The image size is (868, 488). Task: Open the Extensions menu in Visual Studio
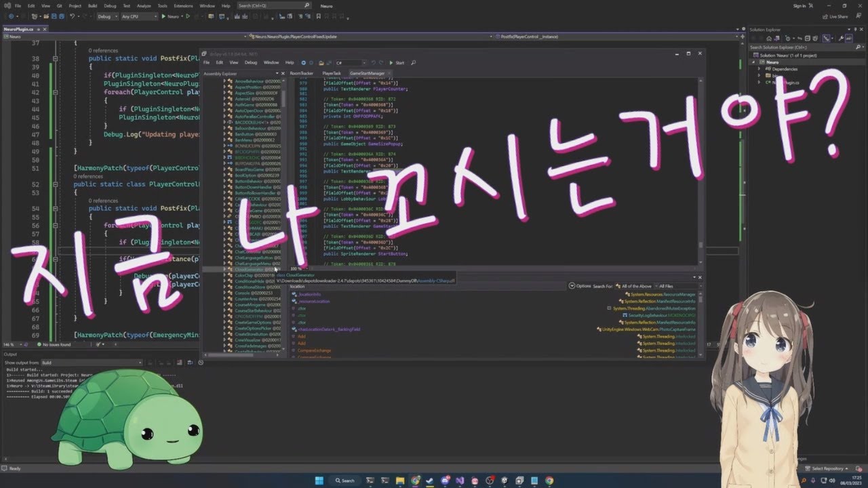coord(183,5)
